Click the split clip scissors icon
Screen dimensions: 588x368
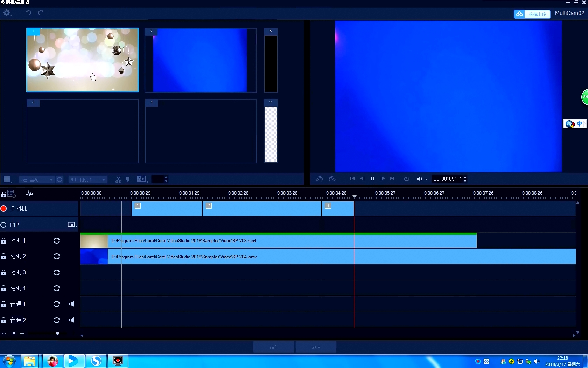[118, 179]
